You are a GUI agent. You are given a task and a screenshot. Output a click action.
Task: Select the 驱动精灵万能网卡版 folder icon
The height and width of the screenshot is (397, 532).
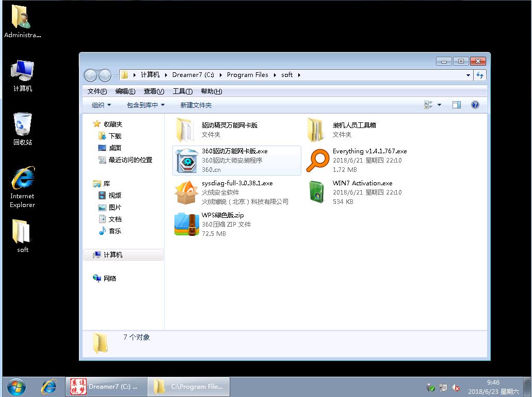click(186, 130)
